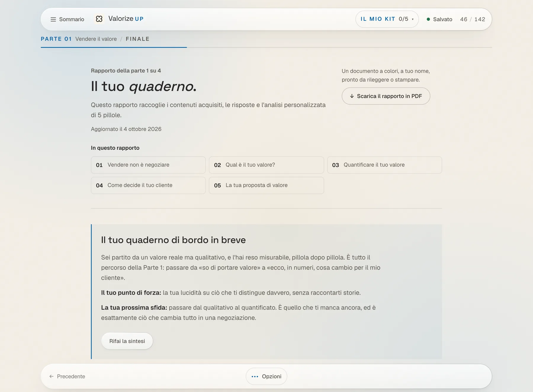Click the Rifai la sintesi button

(127, 341)
